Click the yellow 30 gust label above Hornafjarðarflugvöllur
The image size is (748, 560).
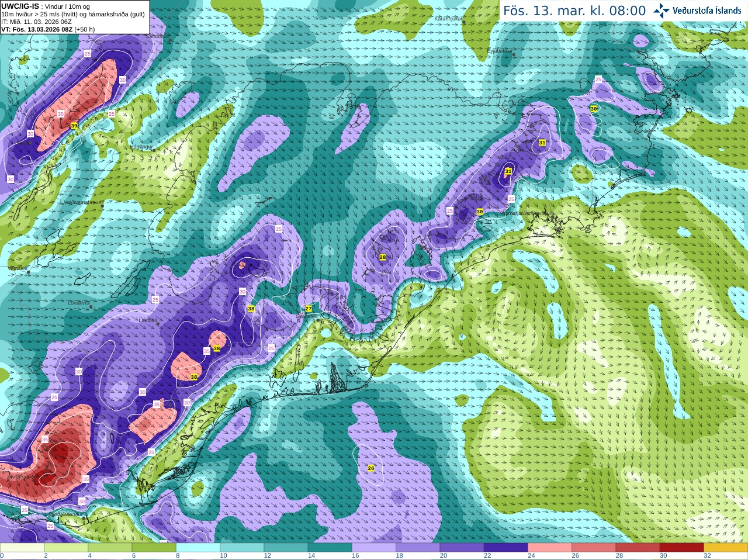(x=480, y=212)
